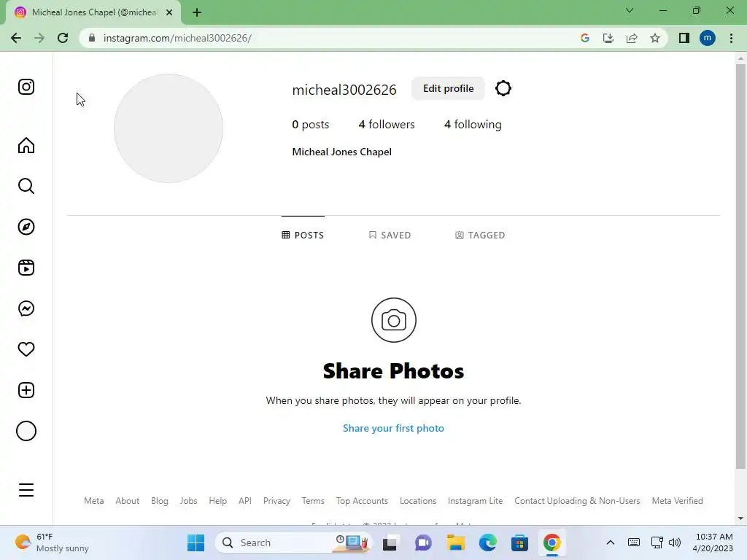Viewport: 747px width, 560px height.
Task: Bookmark this page with star icon
Action: pyautogui.click(x=655, y=38)
